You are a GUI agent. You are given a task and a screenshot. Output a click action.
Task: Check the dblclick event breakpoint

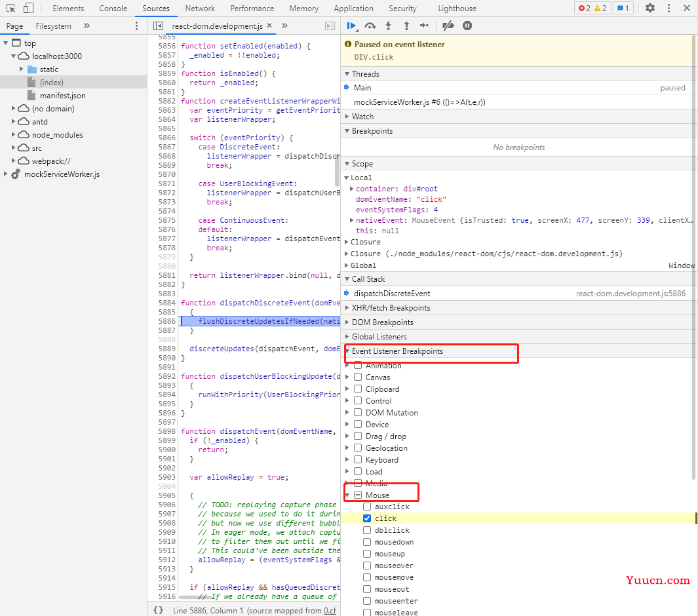(x=367, y=530)
